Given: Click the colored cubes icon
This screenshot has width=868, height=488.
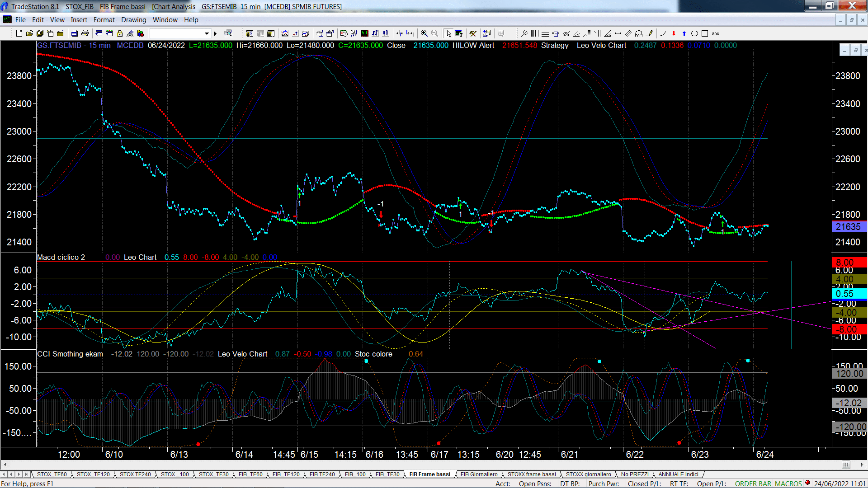Looking at the screenshot, I should (140, 33).
